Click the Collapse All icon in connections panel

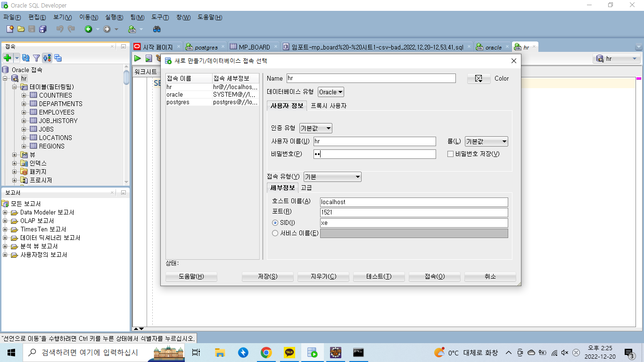point(58,58)
